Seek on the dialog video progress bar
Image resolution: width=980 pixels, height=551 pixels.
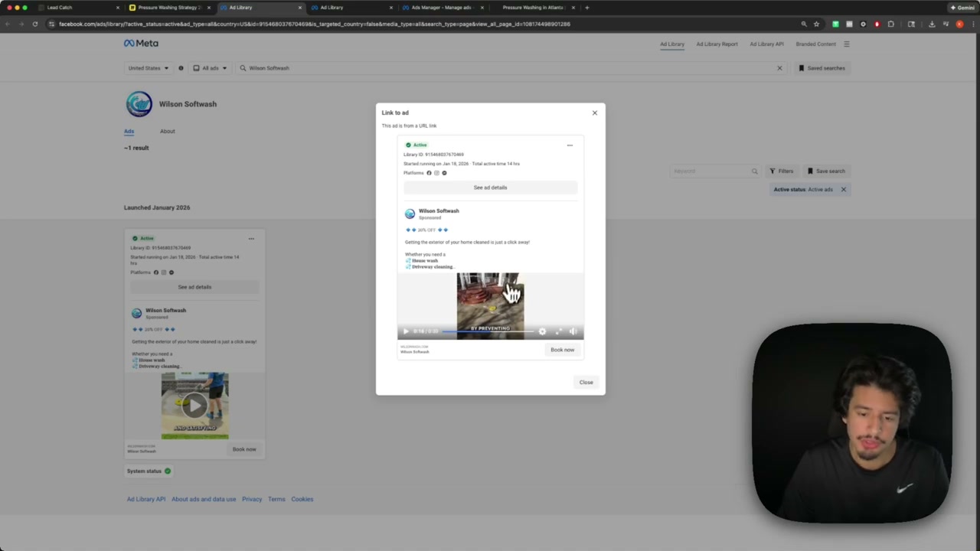pos(487,331)
